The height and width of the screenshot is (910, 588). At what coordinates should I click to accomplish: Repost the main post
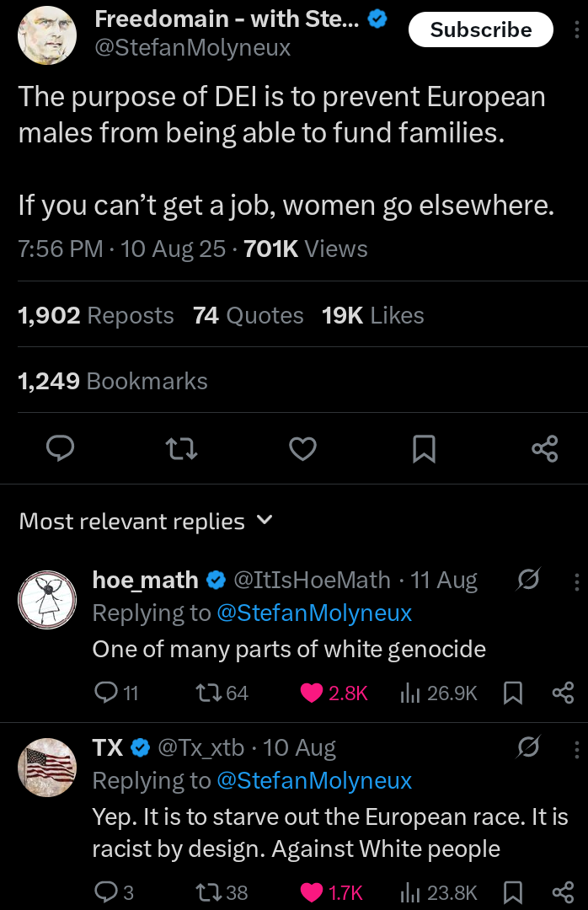[182, 448]
